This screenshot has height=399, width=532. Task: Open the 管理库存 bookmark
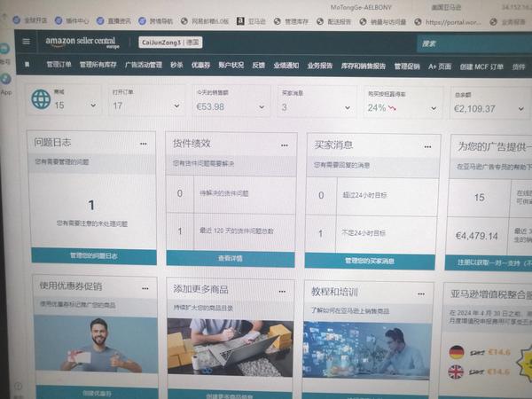coord(291,21)
